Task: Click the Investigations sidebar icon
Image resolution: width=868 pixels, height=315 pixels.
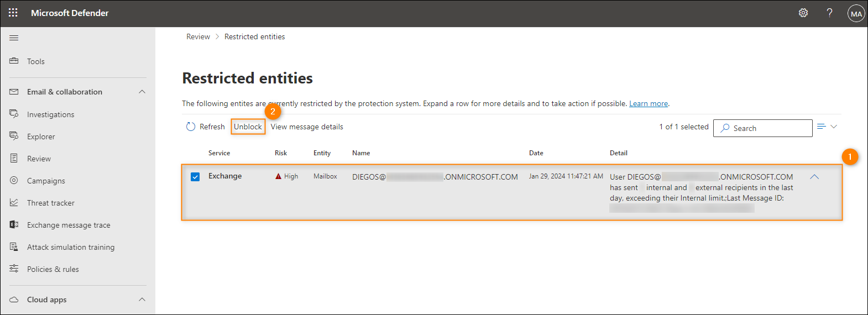Action: coord(14,114)
